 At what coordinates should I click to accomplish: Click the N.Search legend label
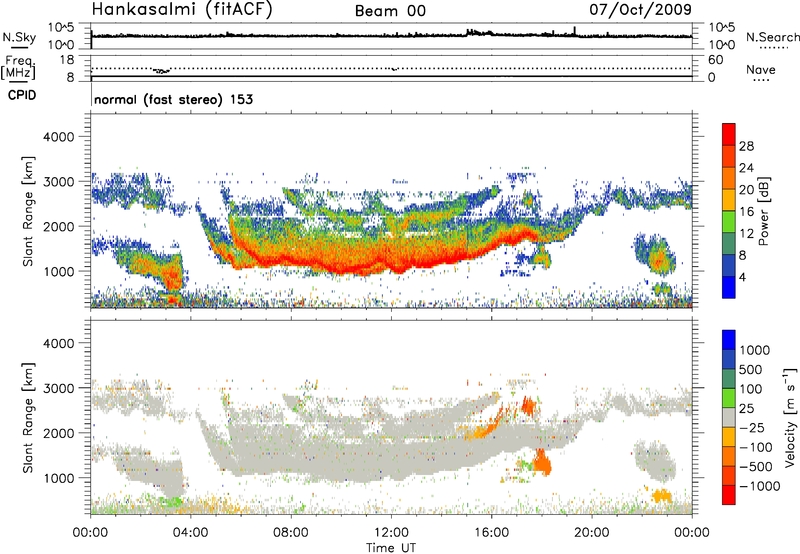772,37
